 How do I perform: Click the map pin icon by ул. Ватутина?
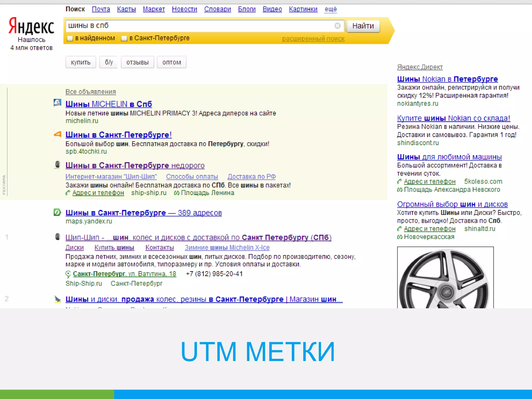(68, 274)
